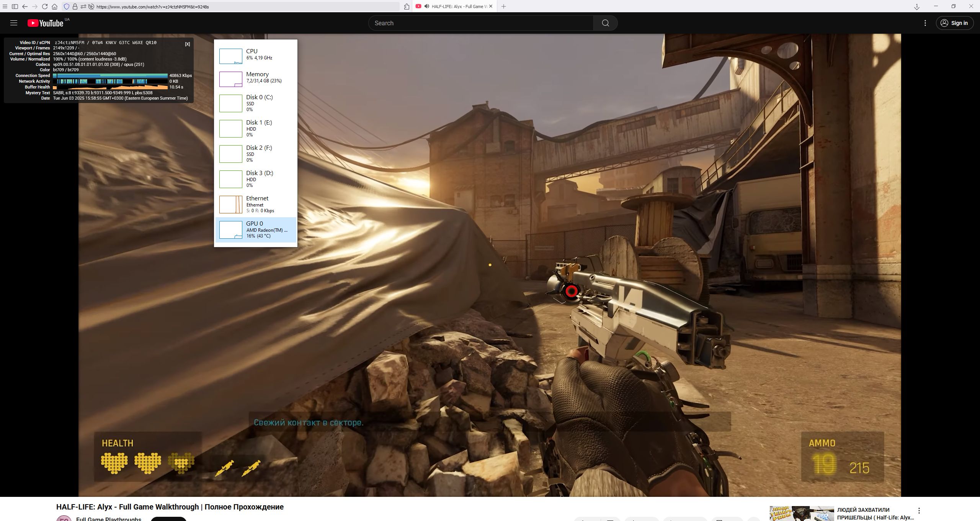Focus the YouTube Search field

(x=481, y=23)
